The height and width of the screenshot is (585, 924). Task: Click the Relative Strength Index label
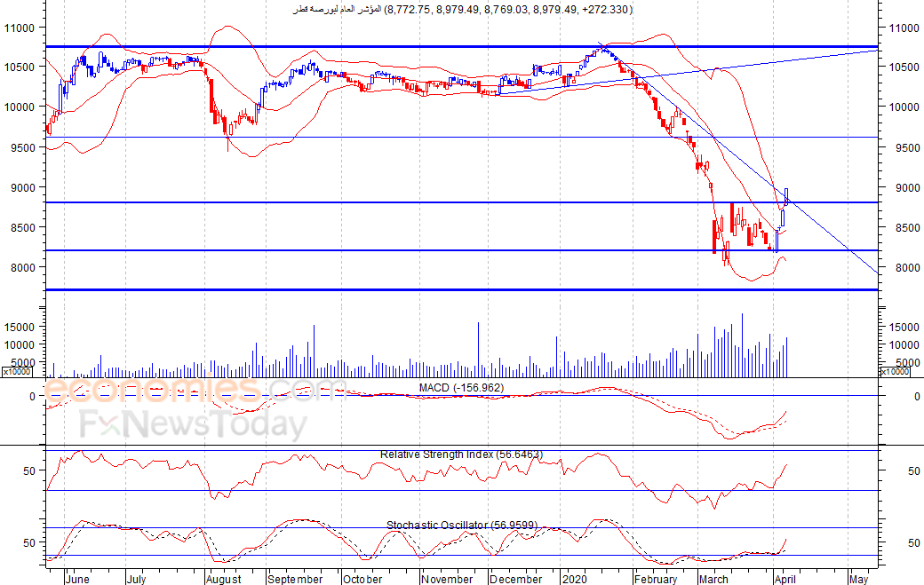[x=461, y=455]
